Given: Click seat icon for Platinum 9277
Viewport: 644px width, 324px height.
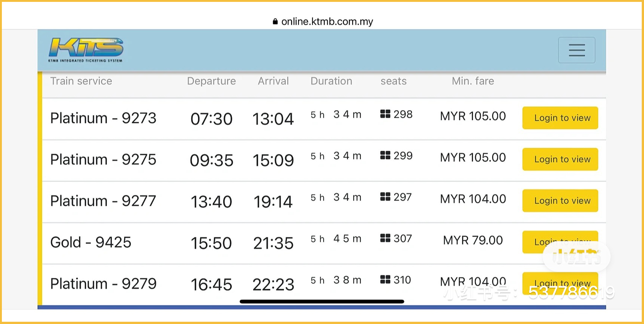Looking at the screenshot, I should coord(385,197).
